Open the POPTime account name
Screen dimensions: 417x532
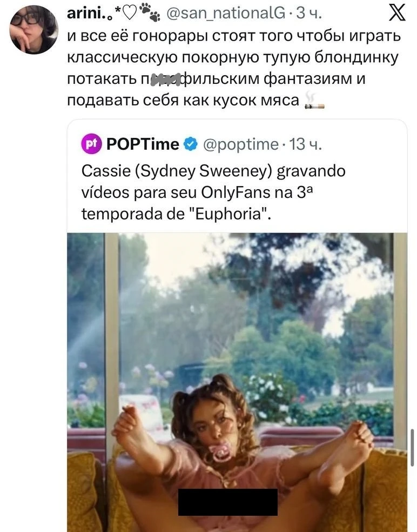(143, 144)
